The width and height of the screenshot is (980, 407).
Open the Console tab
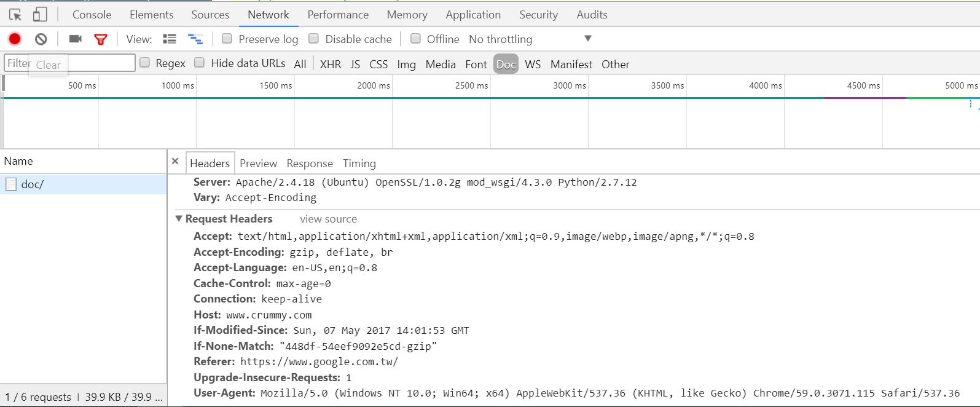click(92, 15)
